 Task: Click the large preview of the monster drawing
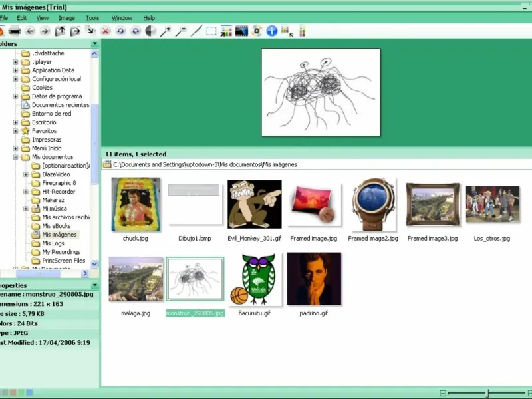[x=321, y=92]
